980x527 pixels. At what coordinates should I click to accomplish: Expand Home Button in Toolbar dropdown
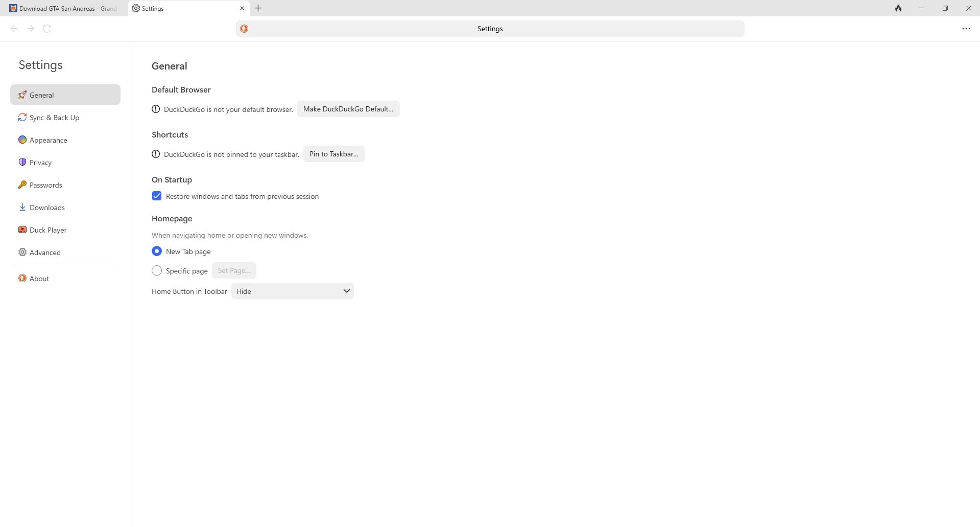(x=293, y=291)
